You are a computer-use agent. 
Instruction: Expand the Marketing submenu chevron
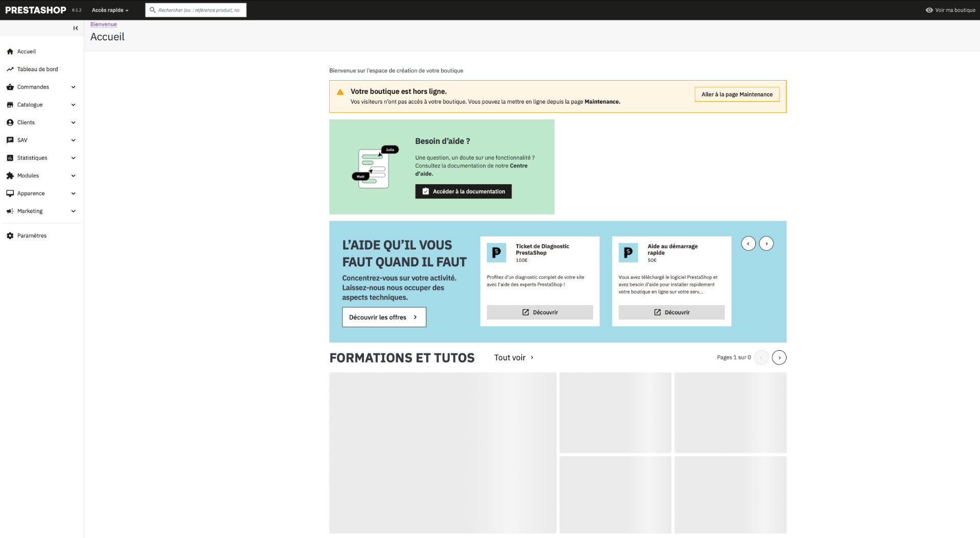[x=73, y=211]
